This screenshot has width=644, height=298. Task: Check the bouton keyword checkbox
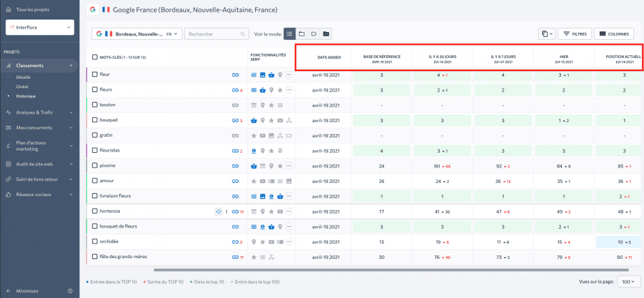(95, 105)
